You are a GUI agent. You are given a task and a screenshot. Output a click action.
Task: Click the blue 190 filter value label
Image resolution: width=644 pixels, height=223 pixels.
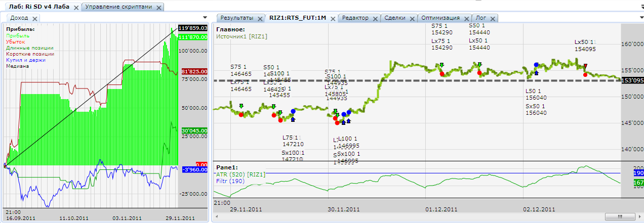click(638, 173)
